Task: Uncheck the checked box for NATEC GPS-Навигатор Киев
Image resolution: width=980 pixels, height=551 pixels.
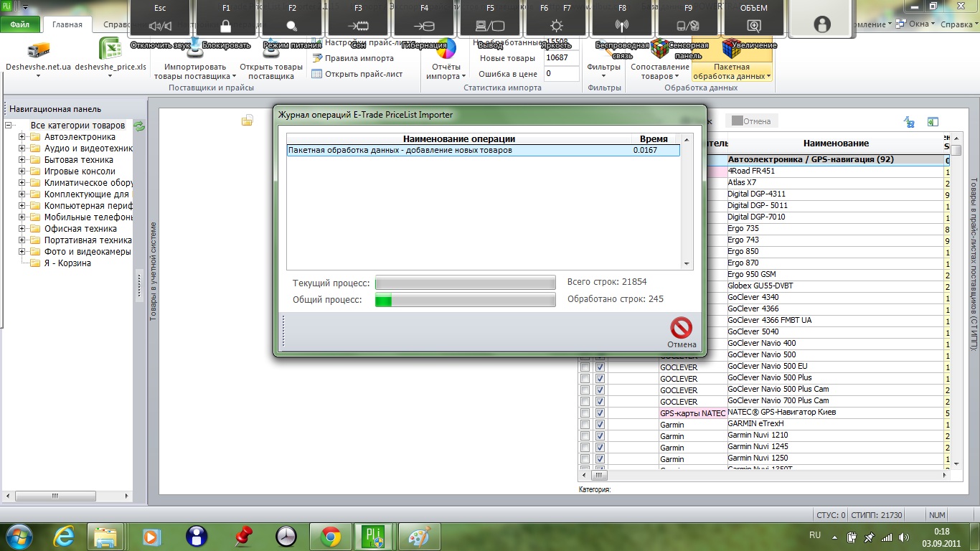Action: 600,413
